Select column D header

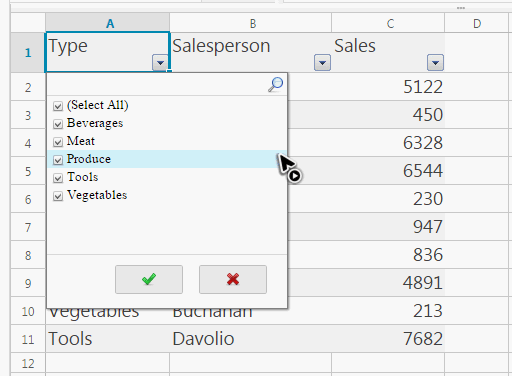[x=477, y=23]
